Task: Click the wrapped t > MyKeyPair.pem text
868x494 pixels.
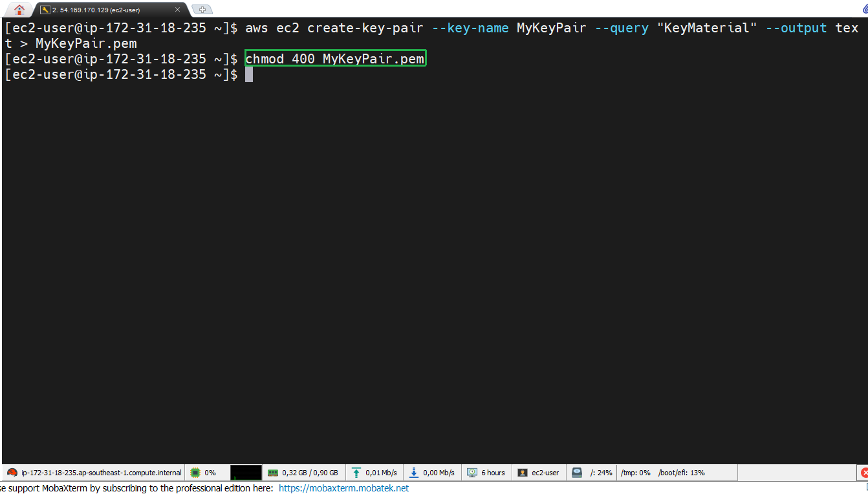Action: click(71, 43)
